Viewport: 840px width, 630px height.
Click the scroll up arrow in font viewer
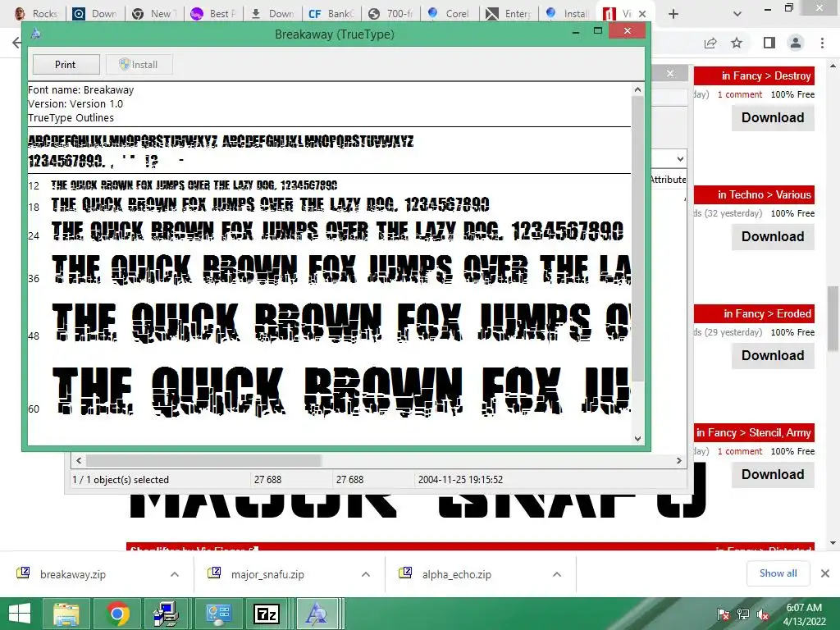click(637, 89)
